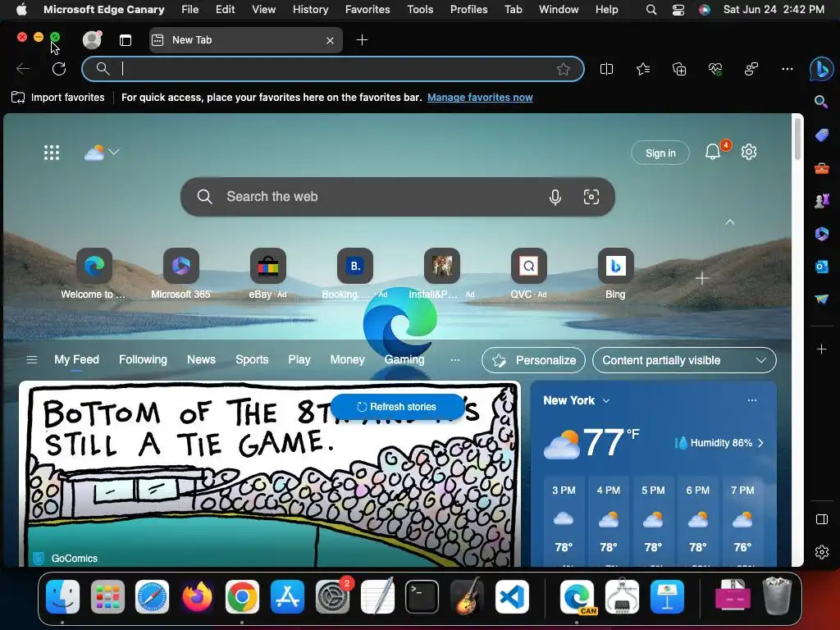Open sidebar Shopping tag icon
The width and height of the screenshot is (840, 630).
coord(821,135)
